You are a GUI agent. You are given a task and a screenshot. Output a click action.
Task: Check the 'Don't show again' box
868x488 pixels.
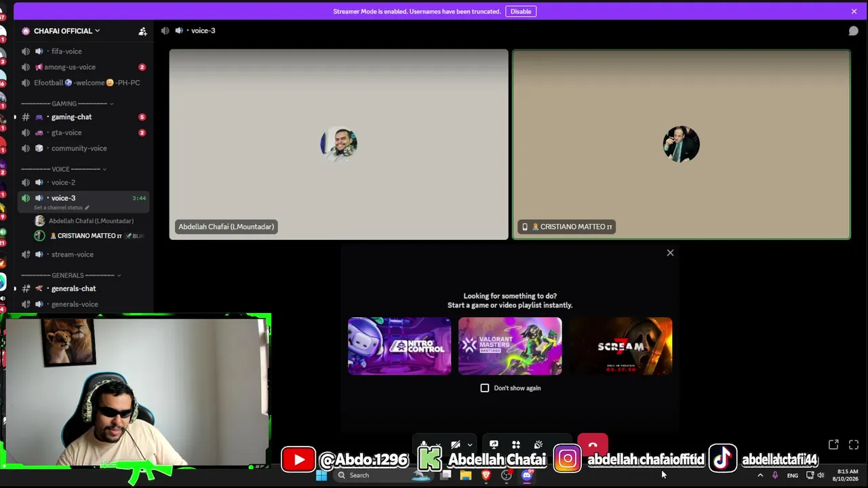[485, 388]
